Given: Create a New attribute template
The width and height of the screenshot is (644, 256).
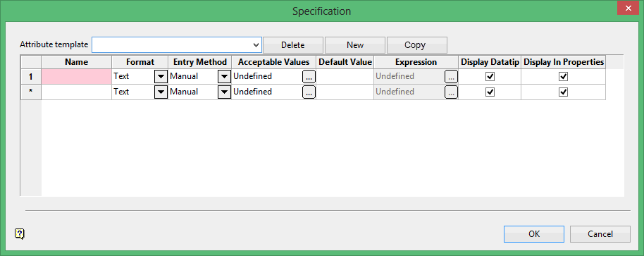Looking at the screenshot, I should click(x=355, y=45).
